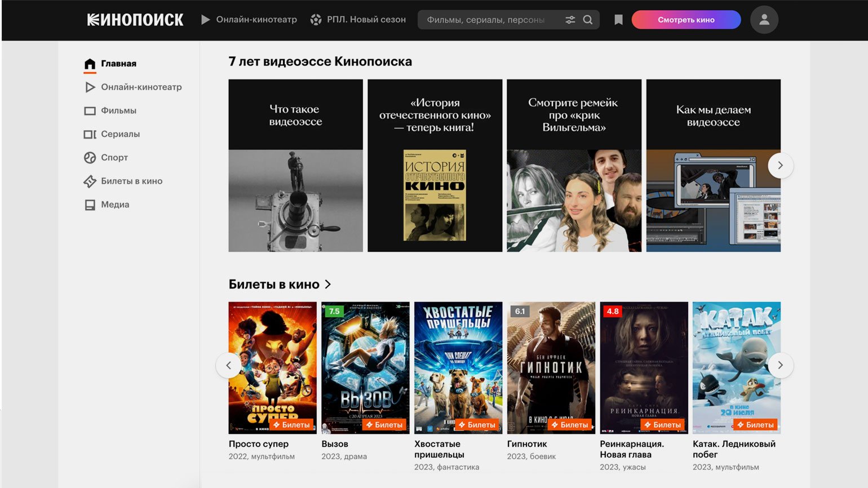Click the Медиа icon in sidebar
The width and height of the screenshot is (868, 488).
coord(90,205)
